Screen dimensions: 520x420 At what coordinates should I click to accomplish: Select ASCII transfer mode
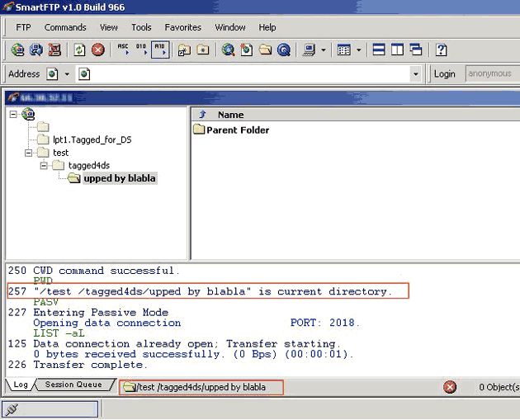point(123,50)
